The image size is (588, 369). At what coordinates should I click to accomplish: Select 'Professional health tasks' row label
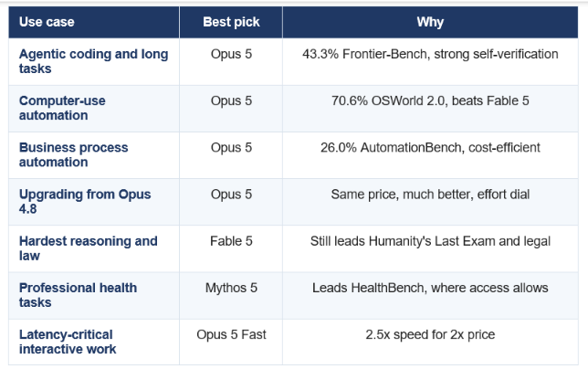78,295
